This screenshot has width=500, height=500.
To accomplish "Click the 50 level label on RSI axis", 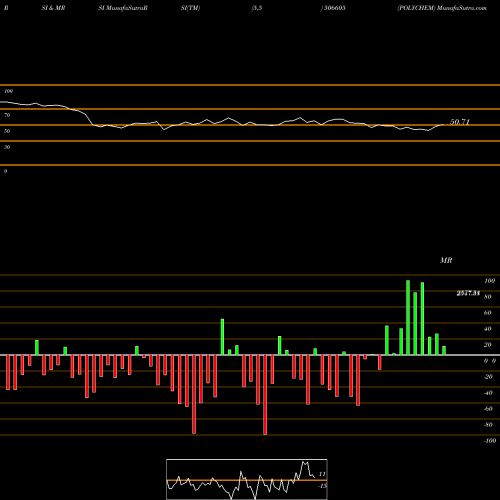I will tap(7, 131).
